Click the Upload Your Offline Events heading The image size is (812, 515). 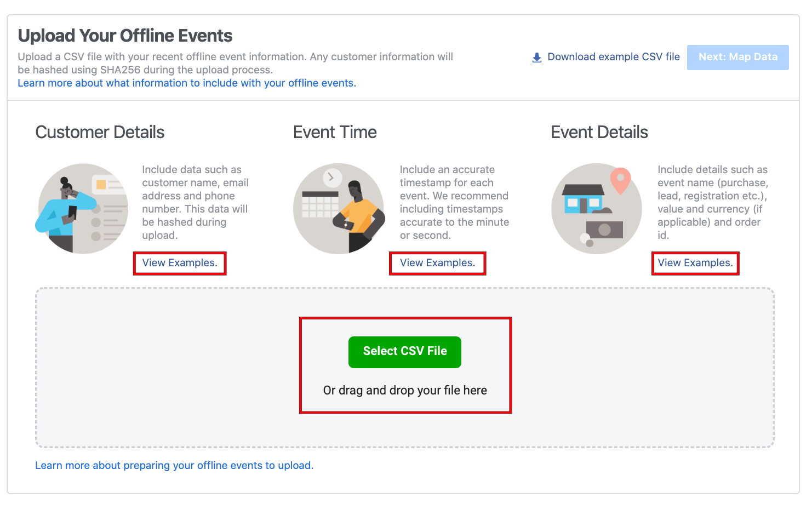[x=125, y=35]
